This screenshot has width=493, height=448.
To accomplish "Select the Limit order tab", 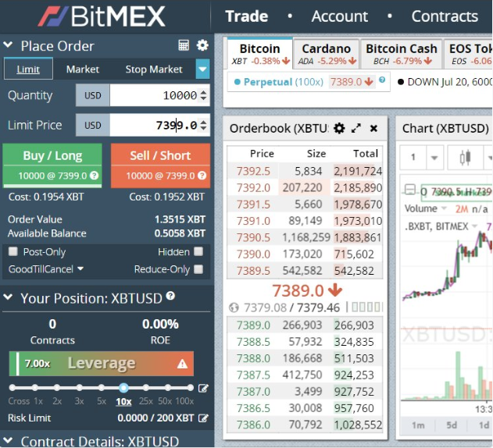I will [28, 69].
